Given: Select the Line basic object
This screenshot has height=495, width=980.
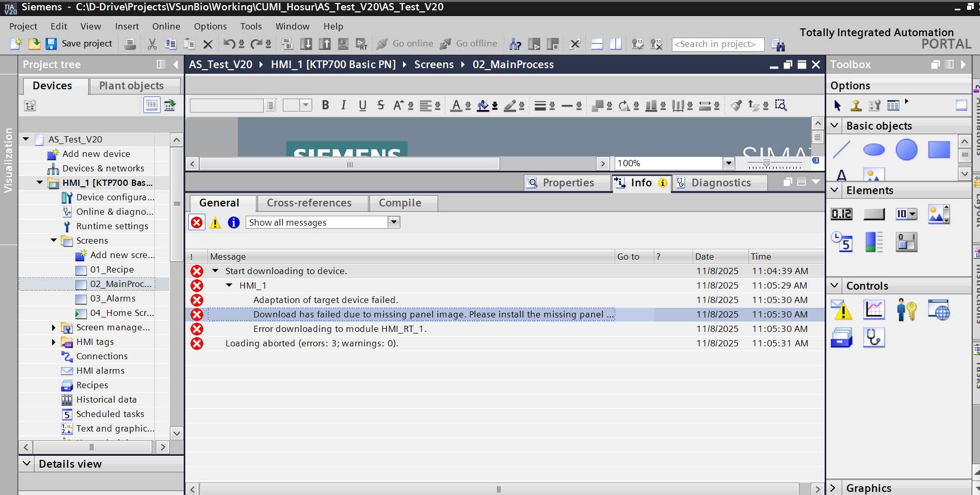Looking at the screenshot, I should pos(841,150).
